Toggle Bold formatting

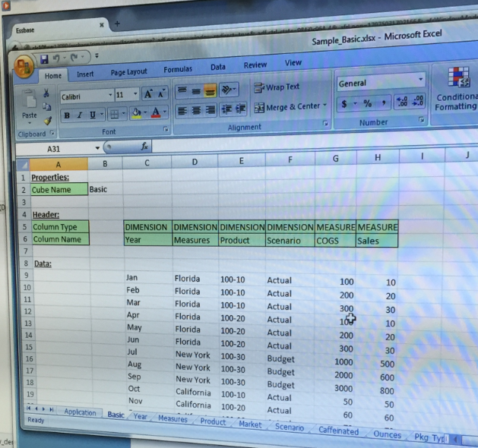pyautogui.click(x=67, y=115)
